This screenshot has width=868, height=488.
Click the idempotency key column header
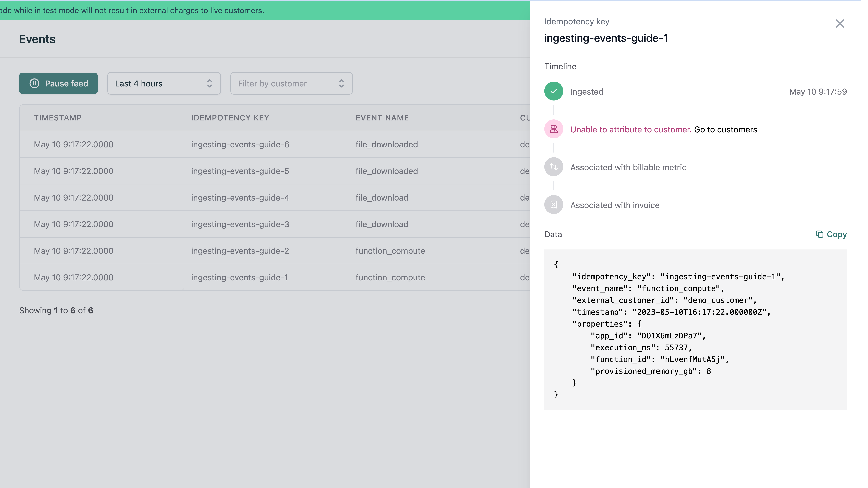tap(229, 117)
